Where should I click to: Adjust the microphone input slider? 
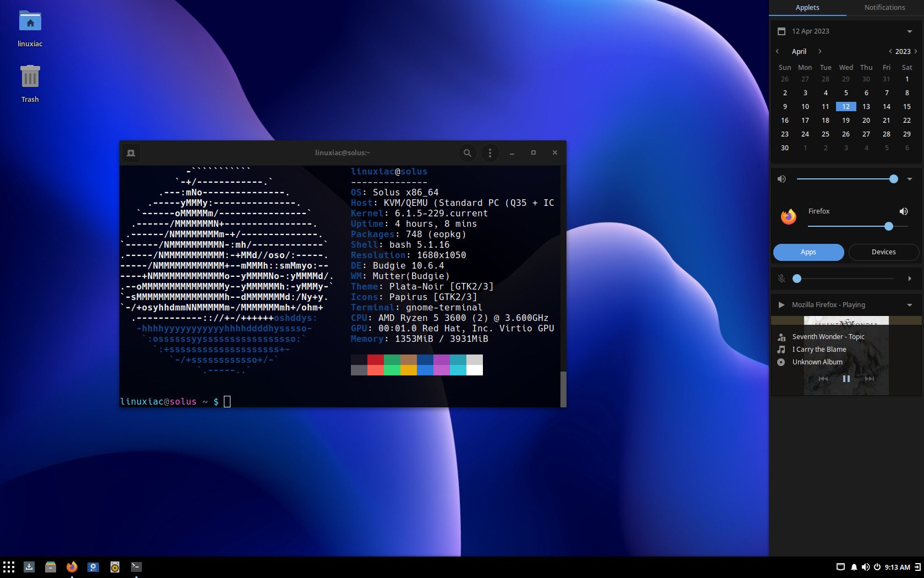(843, 279)
